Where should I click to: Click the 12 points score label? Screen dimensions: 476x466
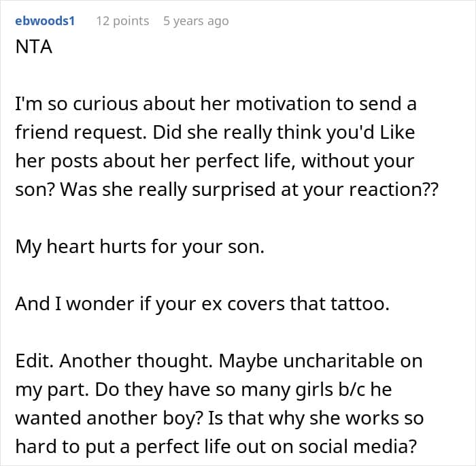point(122,21)
